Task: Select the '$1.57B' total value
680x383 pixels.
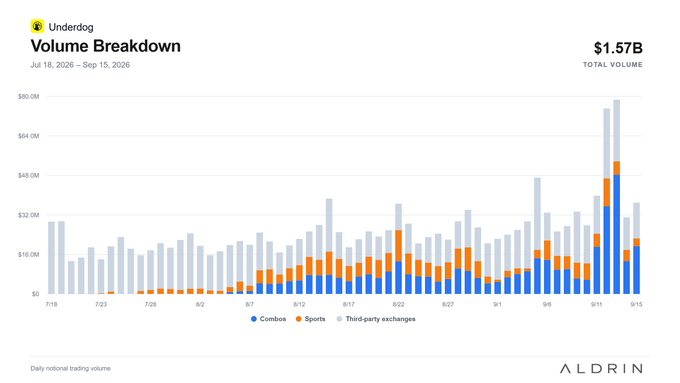Action: (618, 48)
